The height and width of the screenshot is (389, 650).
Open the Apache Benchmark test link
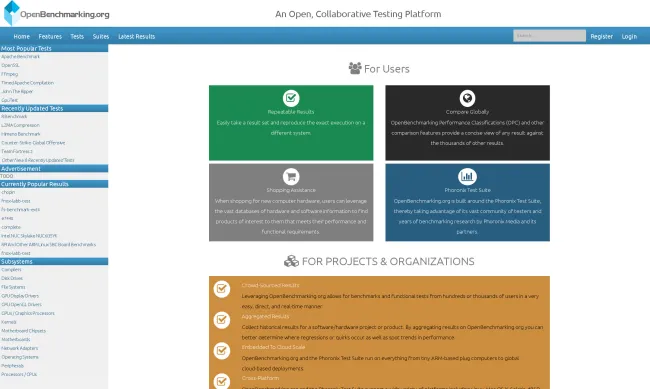(x=20, y=56)
